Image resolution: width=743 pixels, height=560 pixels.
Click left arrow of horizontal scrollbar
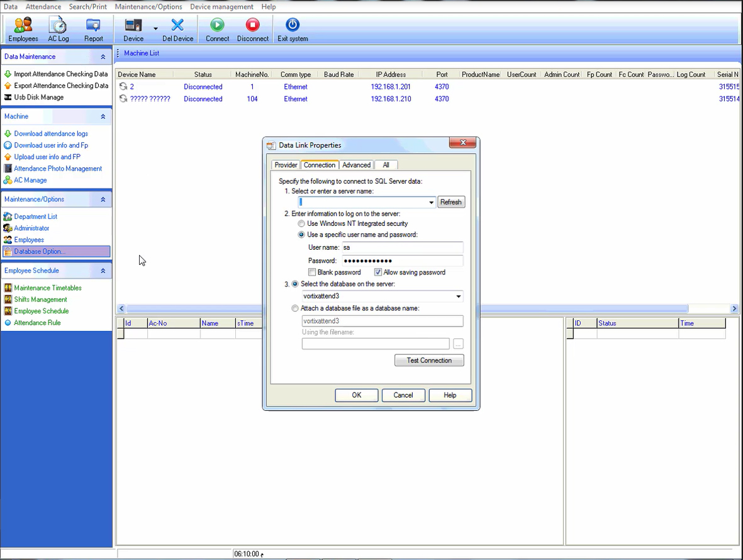[121, 308]
